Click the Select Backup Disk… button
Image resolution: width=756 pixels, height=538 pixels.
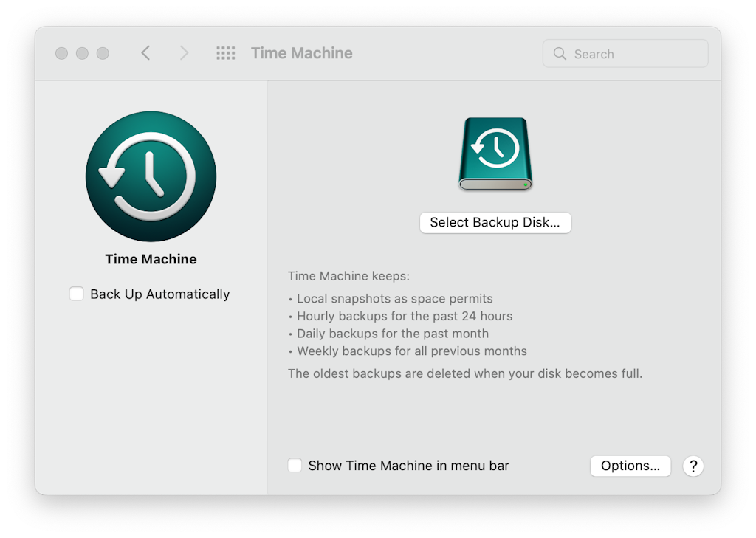point(495,222)
